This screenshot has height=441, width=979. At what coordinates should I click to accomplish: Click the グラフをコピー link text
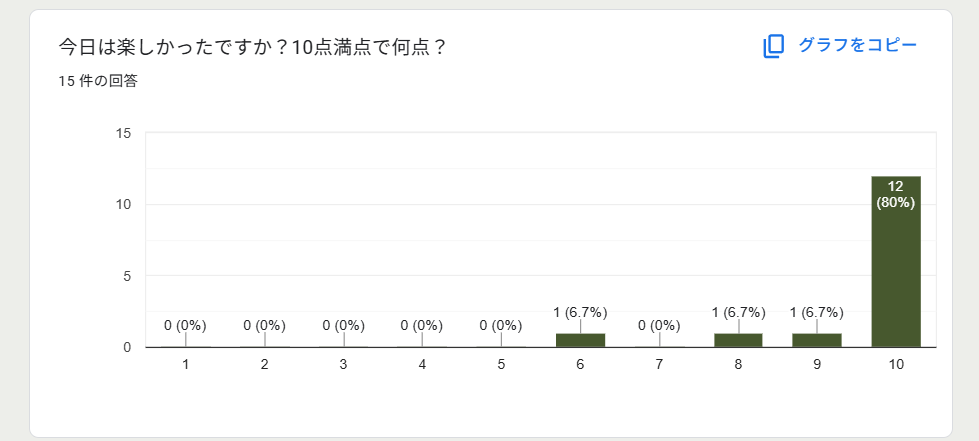coord(858,45)
